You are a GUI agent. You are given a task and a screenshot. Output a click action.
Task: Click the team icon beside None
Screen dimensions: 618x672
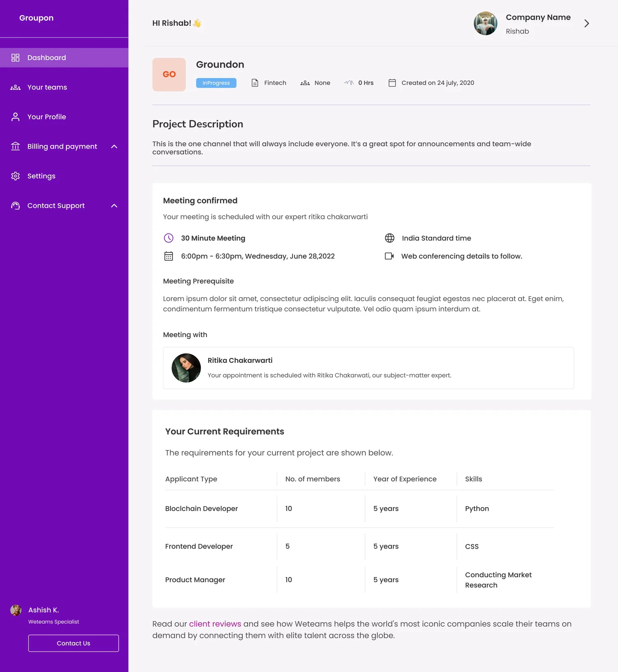point(305,83)
